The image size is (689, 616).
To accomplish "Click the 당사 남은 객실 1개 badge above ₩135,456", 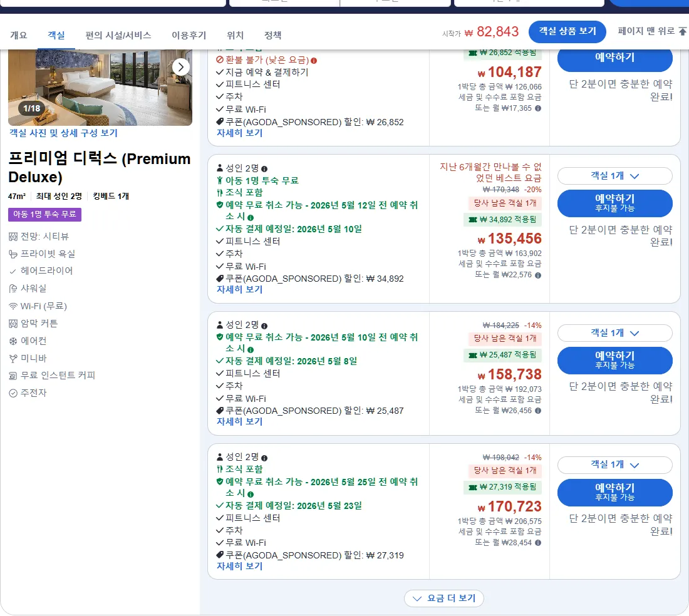I will pyautogui.click(x=504, y=203).
